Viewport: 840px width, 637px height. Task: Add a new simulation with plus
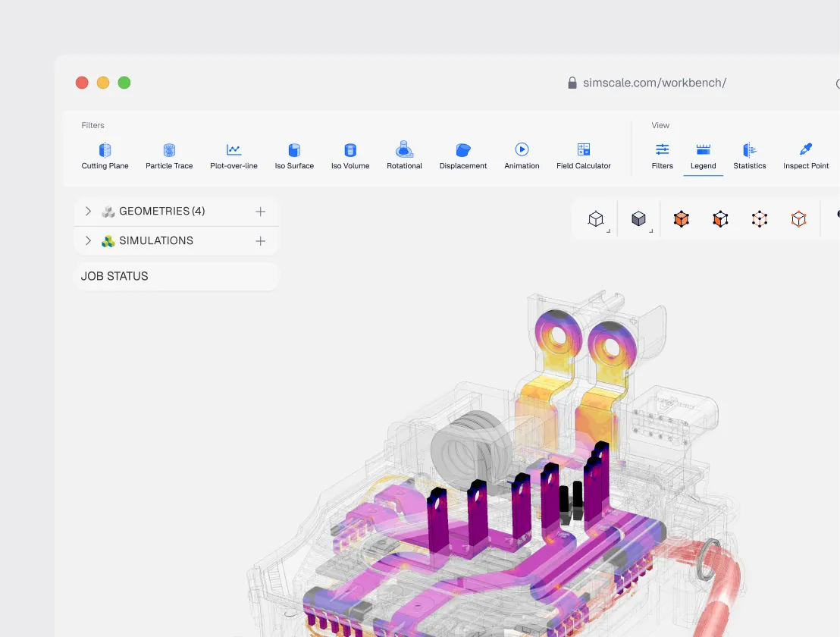pyautogui.click(x=260, y=241)
